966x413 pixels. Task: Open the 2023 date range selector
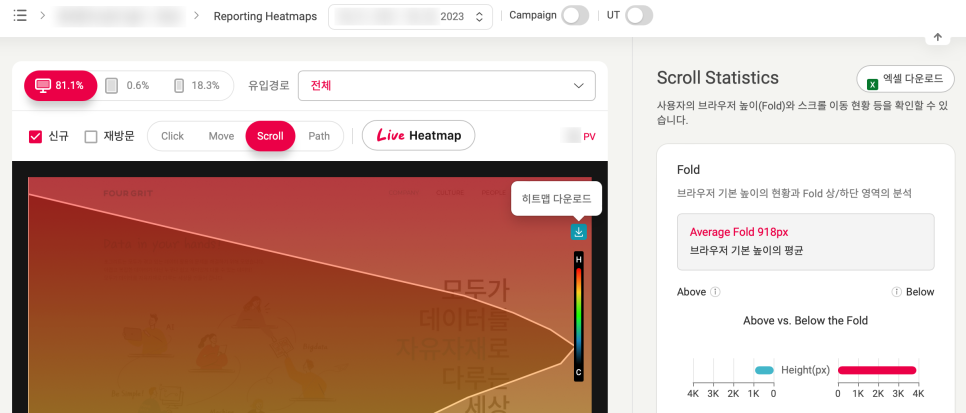pyautogui.click(x=410, y=17)
